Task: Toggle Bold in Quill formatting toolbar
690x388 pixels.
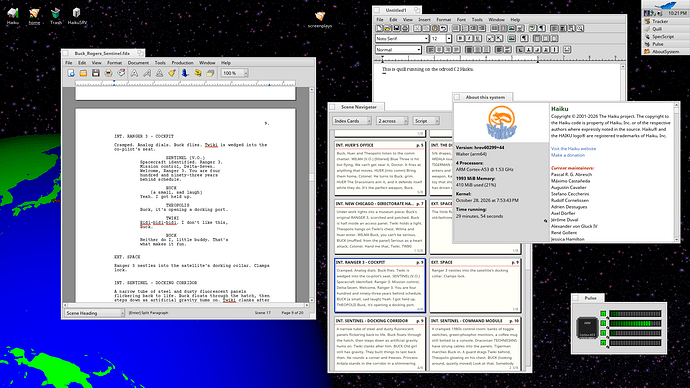Action: pyautogui.click(x=461, y=38)
